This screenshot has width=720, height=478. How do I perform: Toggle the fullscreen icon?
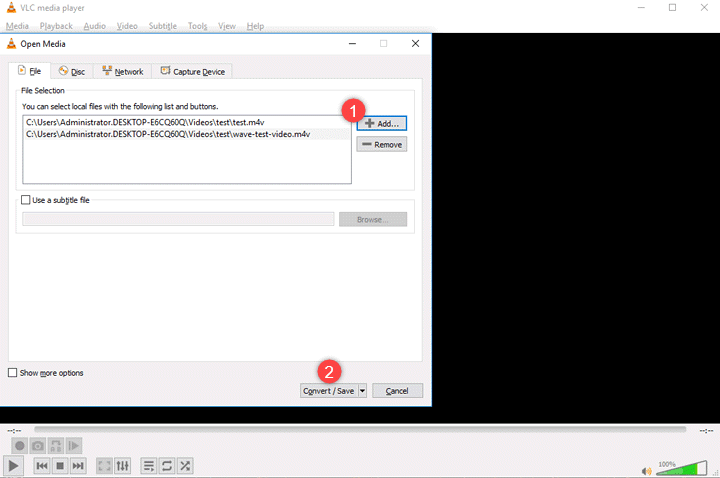(104, 466)
